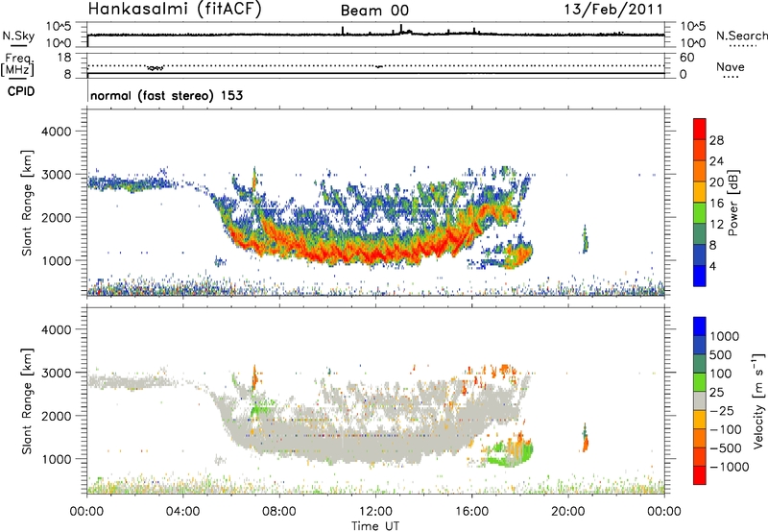Screen dimensions: 768x532
Task: Click the light green segment of Velocity color bar
Action: [700, 382]
